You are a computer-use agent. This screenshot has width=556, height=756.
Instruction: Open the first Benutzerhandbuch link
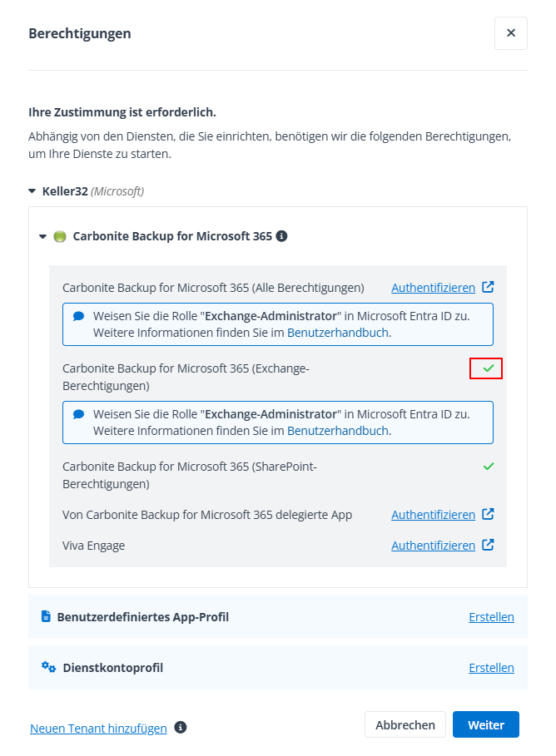point(338,333)
